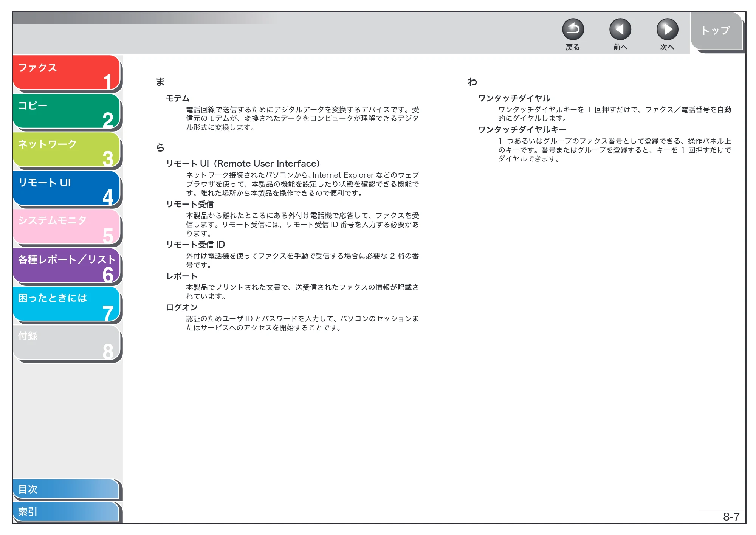This screenshot has width=756, height=535.
Task: Click the モデム glossary heading
Action: (178, 98)
